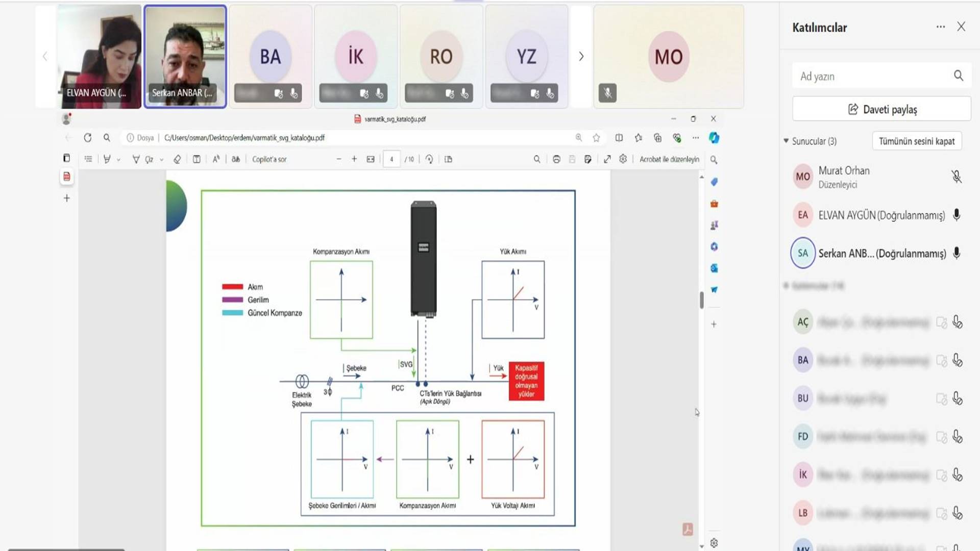980x551 pixels.
Task: Add new tab with left plus icon
Action: coord(67,198)
